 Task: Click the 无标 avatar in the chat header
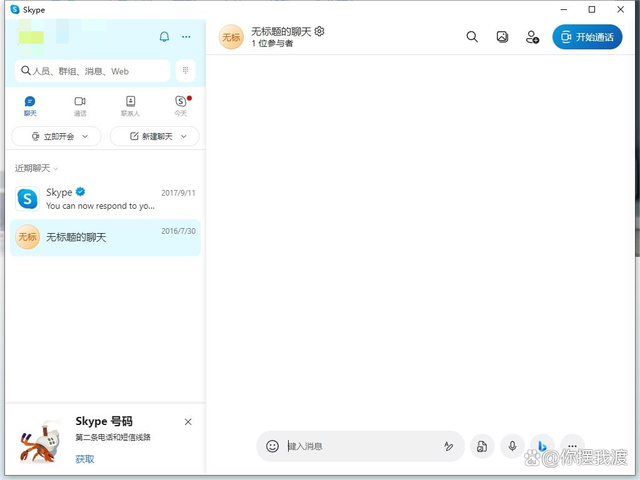point(231,37)
